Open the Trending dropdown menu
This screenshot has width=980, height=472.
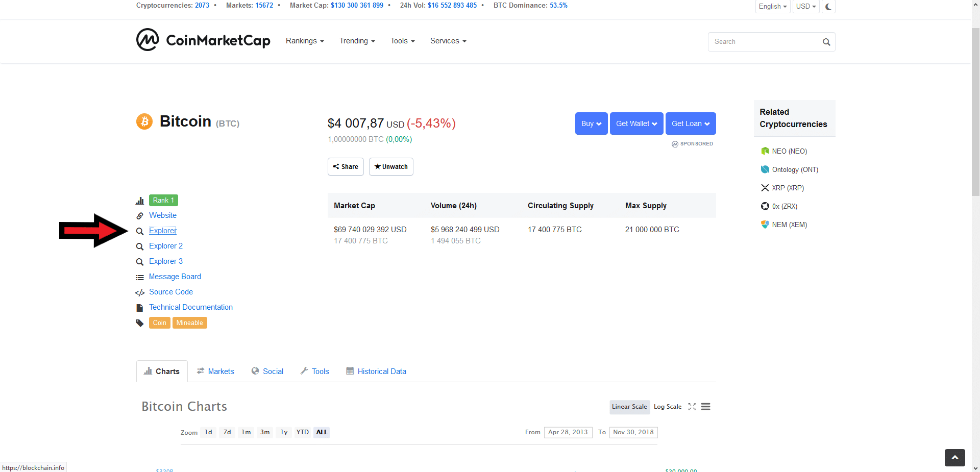357,41
